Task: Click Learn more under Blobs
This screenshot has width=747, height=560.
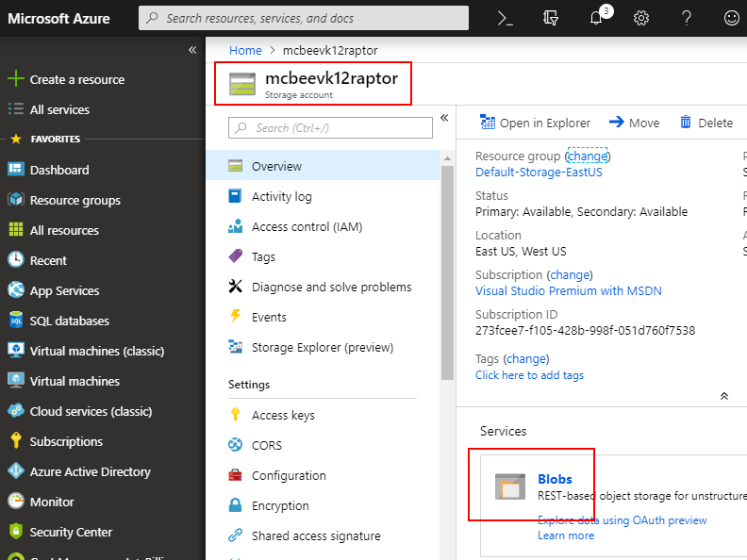Action: [x=566, y=535]
